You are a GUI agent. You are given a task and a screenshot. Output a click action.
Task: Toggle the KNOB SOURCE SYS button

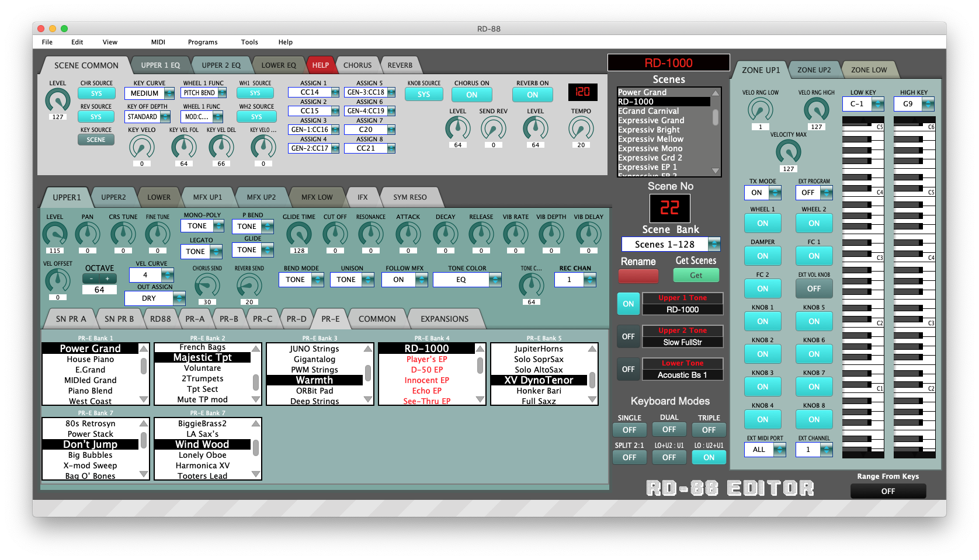[423, 94]
